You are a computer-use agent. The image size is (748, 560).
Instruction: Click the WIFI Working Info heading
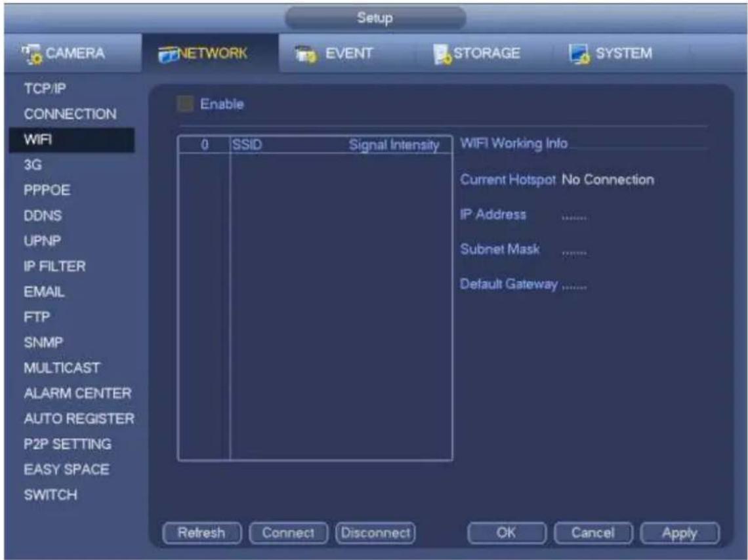[514, 143]
